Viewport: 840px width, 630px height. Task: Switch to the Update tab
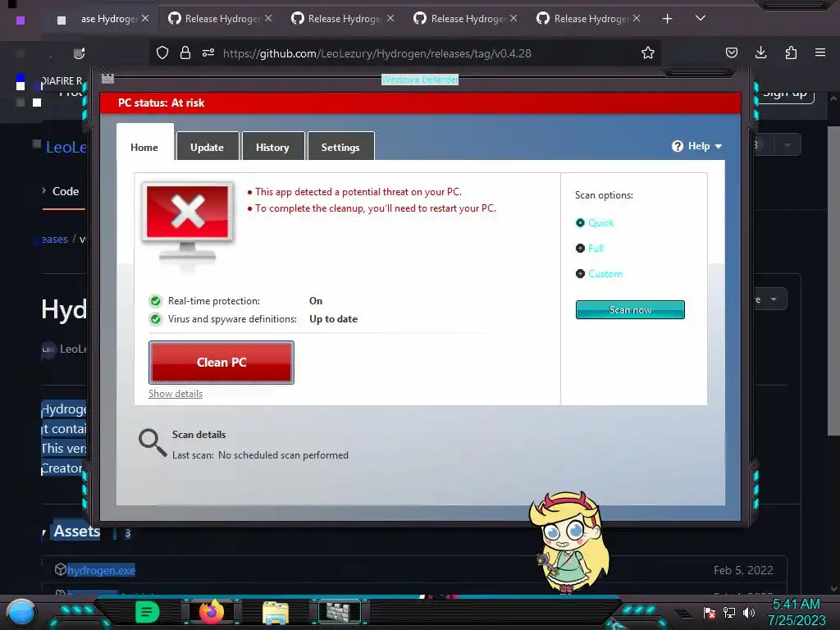click(x=208, y=147)
